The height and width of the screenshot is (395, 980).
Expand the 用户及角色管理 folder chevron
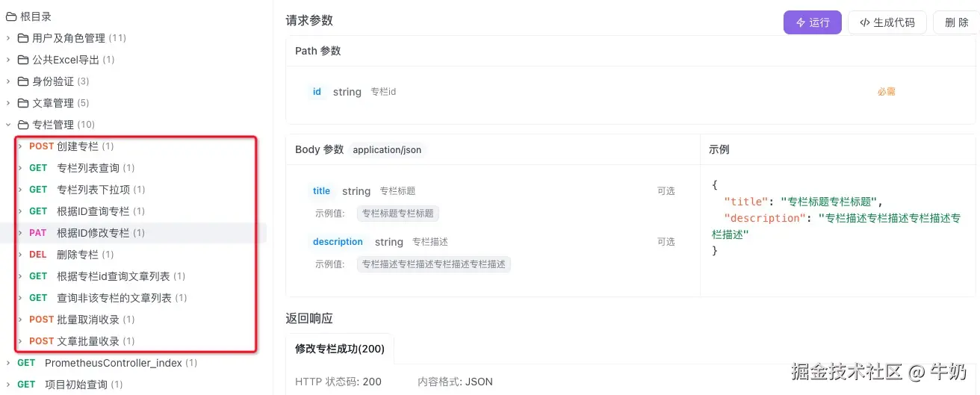[8, 38]
